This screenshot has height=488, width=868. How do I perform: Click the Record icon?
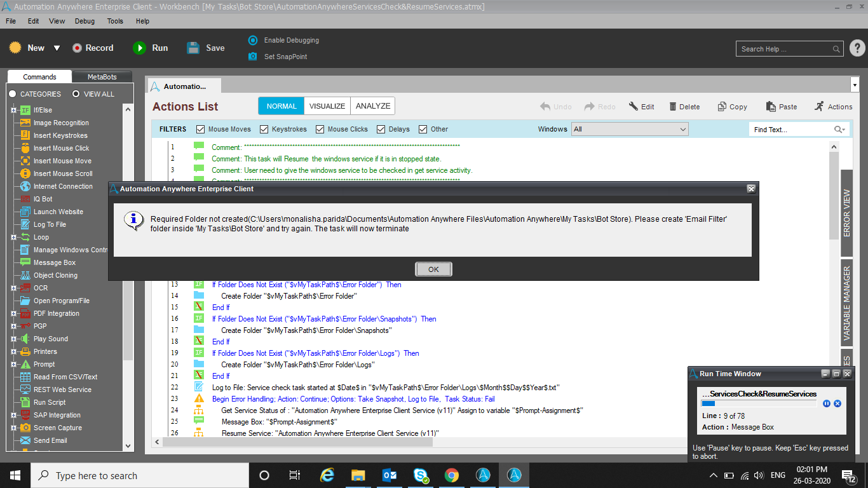[x=78, y=48]
